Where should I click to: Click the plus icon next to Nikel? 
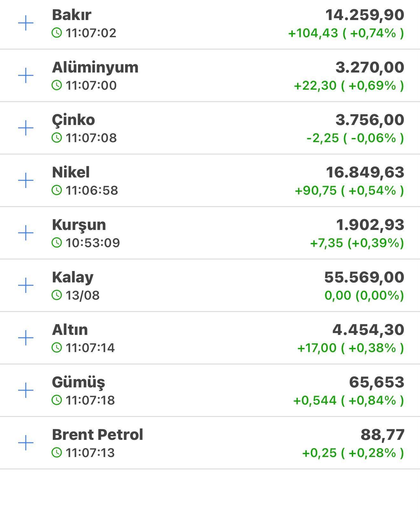(26, 181)
